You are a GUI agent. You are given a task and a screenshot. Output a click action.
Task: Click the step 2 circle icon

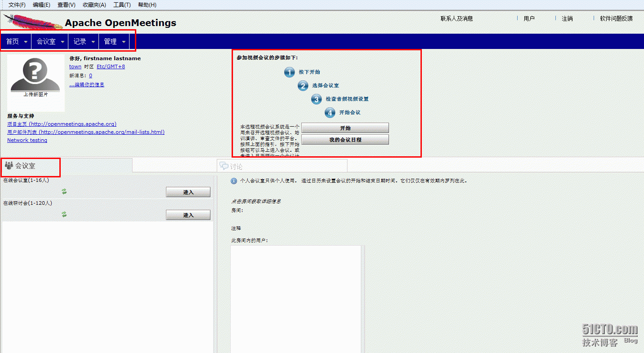(x=303, y=85)
